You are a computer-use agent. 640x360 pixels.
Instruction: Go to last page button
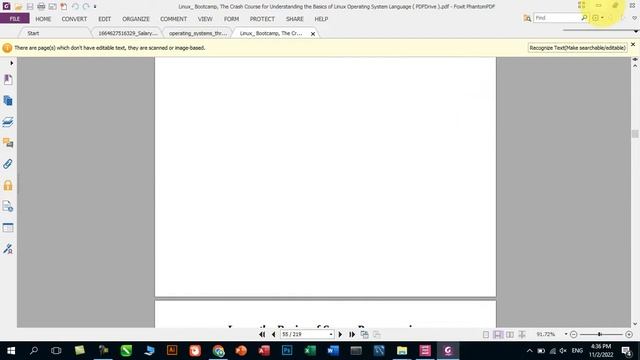tap(351, 334)
